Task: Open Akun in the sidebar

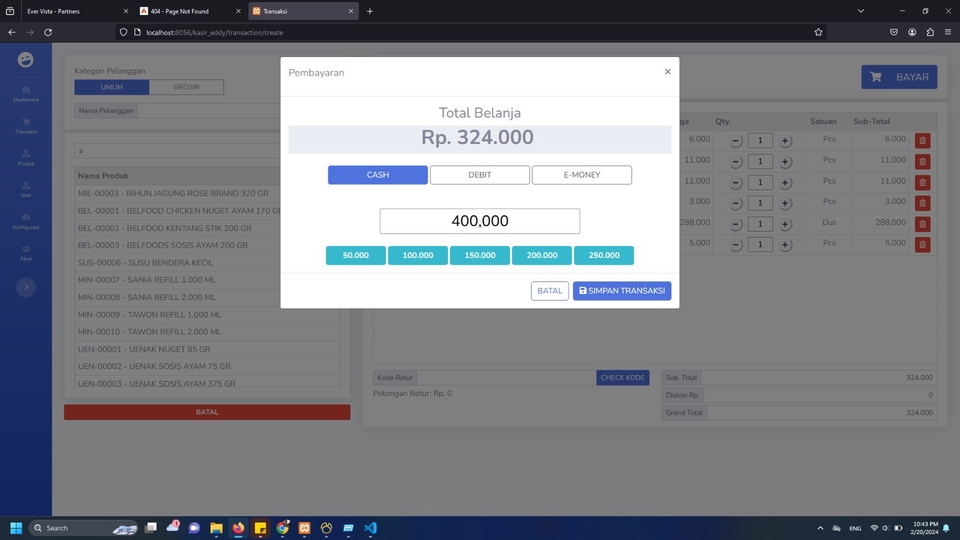Action: pyautogui.click(x=26, y=253)
